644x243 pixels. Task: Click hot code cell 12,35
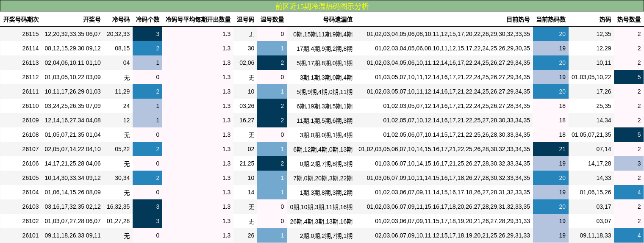pyautogui.click(x=604, y=34)
